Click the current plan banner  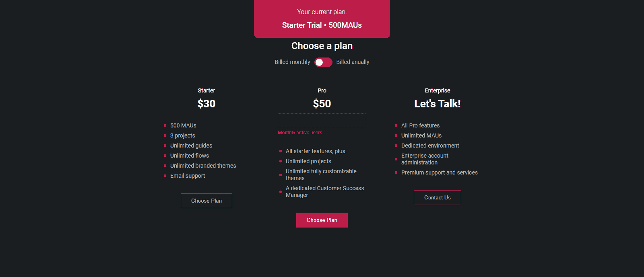coord(322,18)
